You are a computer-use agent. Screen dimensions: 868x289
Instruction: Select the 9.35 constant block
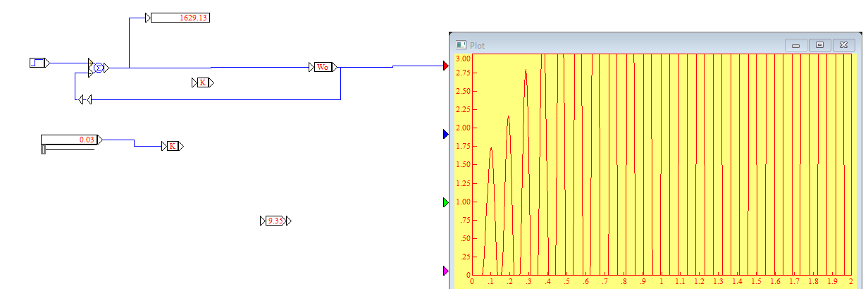275,221
